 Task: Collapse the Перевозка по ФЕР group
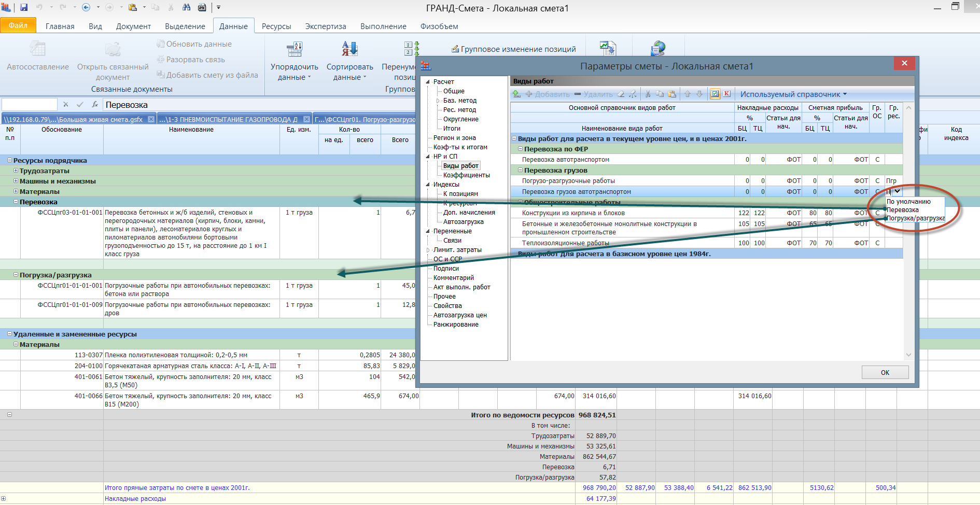tap(520, 149)
